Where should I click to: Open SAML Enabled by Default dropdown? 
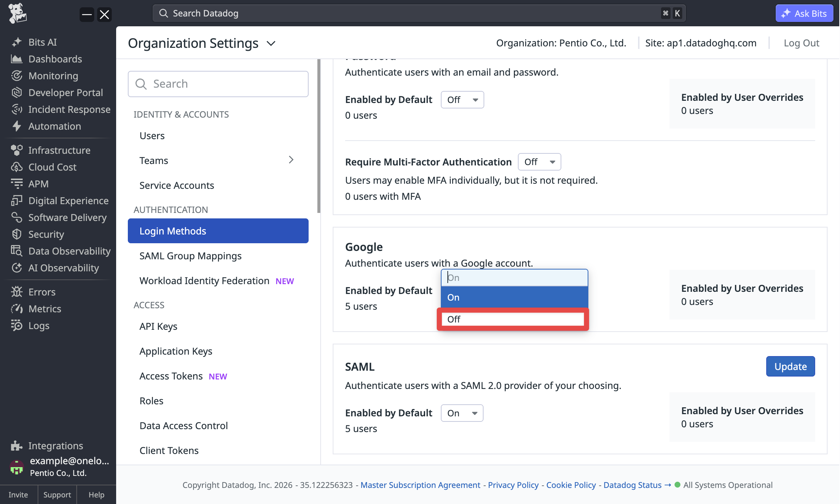point(462,413)
